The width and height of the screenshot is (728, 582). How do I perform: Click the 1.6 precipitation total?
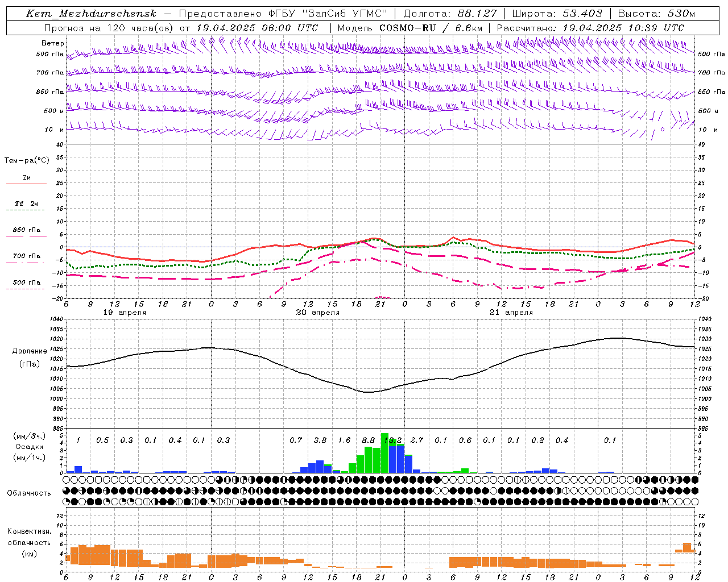344,440
